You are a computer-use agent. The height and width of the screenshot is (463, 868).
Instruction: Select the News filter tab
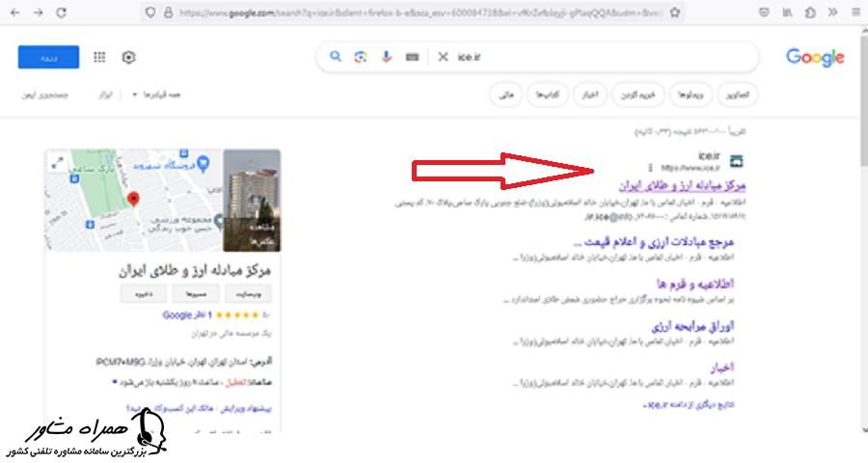click(x=590, y=95)
